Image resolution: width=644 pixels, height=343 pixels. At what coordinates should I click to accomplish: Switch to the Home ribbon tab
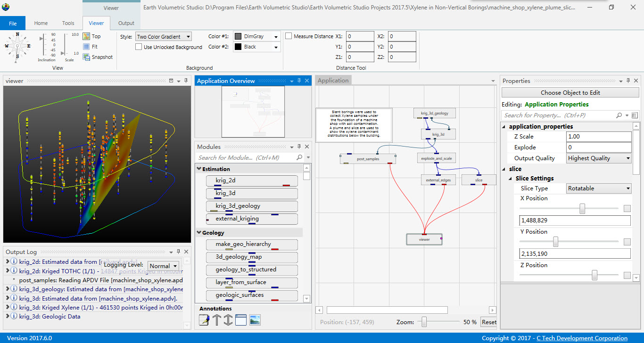pyautogui.click(x=41, y=23)
